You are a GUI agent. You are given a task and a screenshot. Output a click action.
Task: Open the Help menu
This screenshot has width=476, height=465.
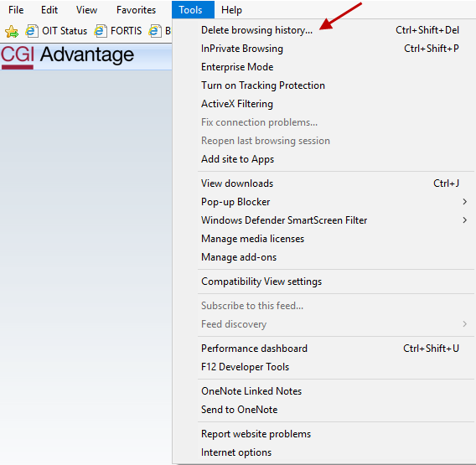231,10
